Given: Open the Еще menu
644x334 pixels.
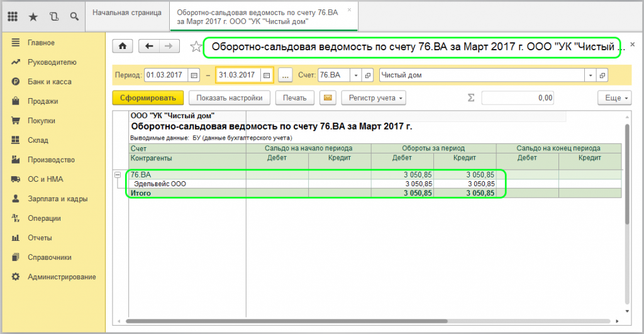Looking at the screenshot, I should pyautogui.click(x=613, y=97).
